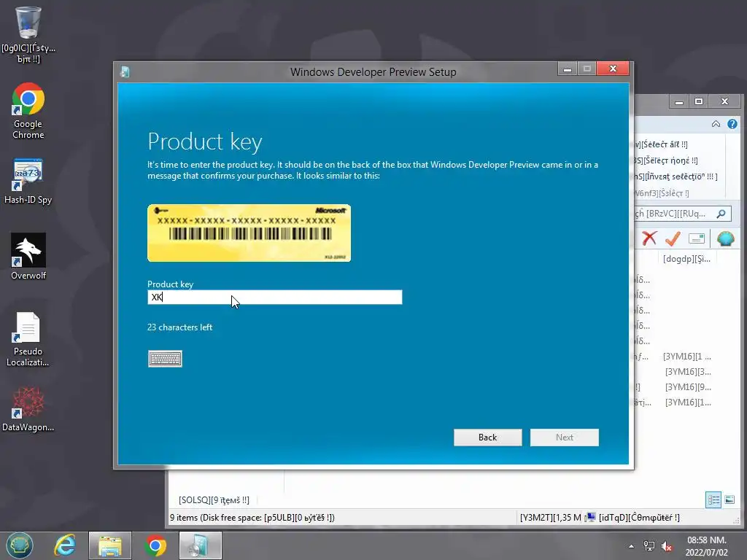The width and height of the screenshot is (747, 560).
Task: Minimize the Setup window
Action: click(567, 69)
